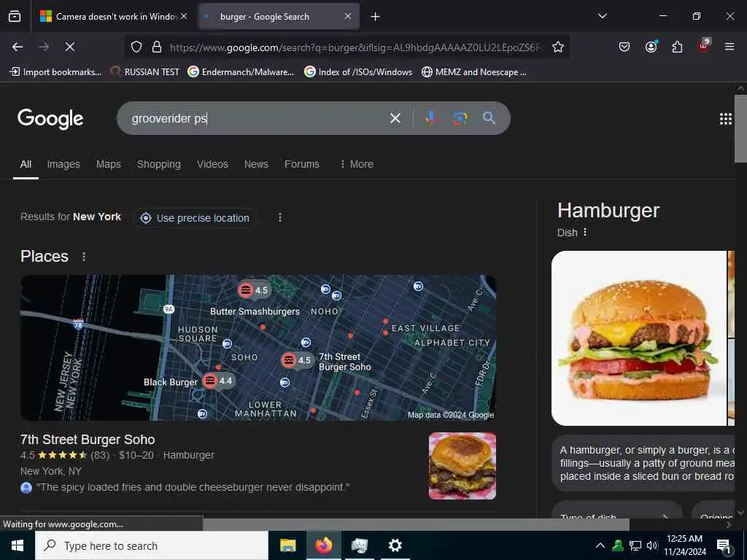Switch to Forums results tab

pos(302,164)
